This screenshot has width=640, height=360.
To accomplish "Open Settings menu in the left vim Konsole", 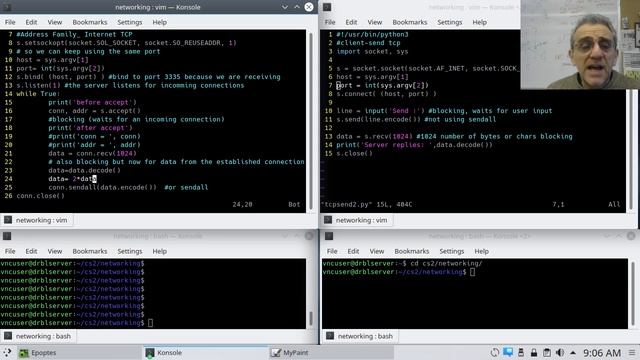I will [130, 22].
